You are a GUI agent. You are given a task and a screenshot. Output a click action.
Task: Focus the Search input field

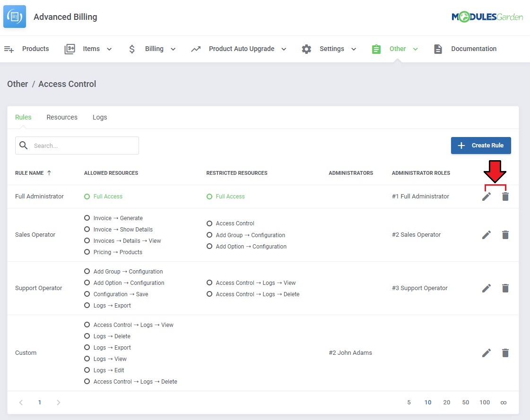pyautogui.click(x=77, y=146)
